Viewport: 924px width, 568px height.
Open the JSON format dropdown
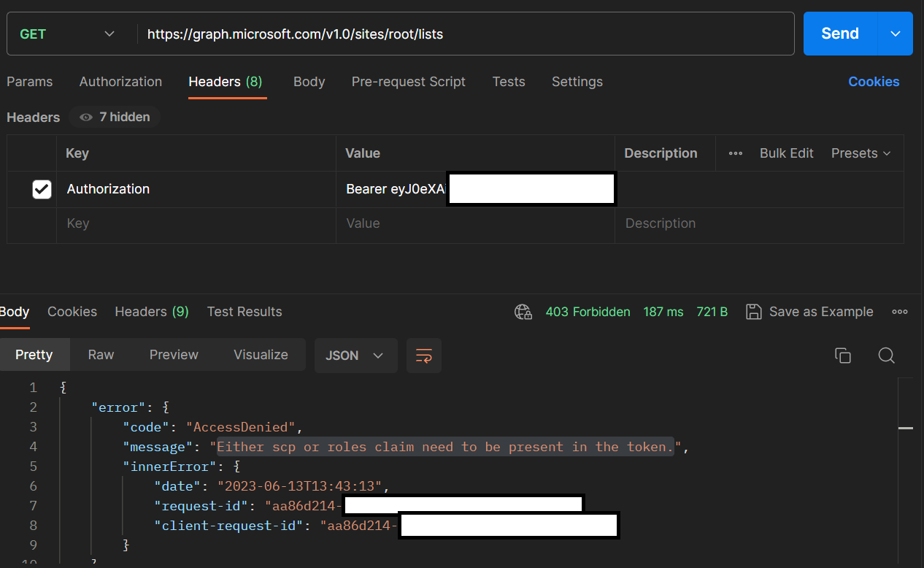356,356
